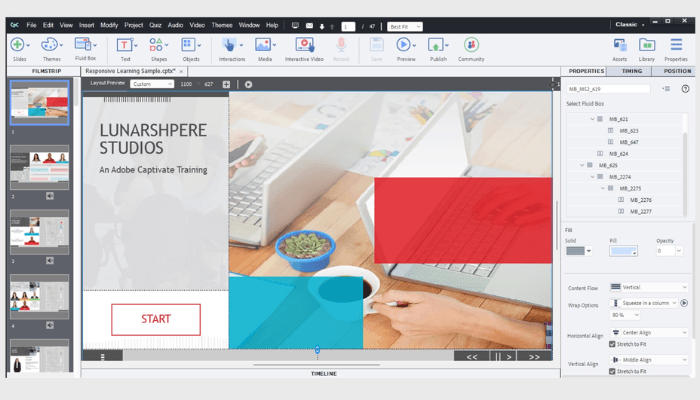
Task: Select slide 3 thumbnail in filmstrip
Action: coord(40,232)
